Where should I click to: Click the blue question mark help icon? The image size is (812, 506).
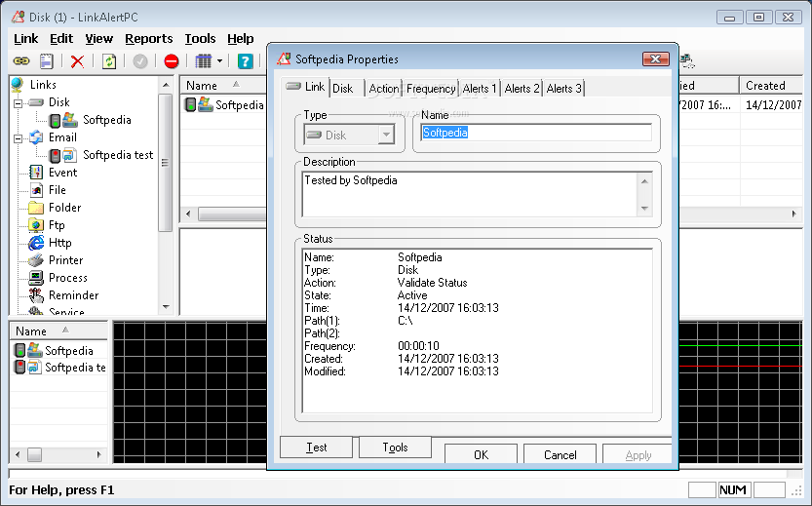coord(245,61)
